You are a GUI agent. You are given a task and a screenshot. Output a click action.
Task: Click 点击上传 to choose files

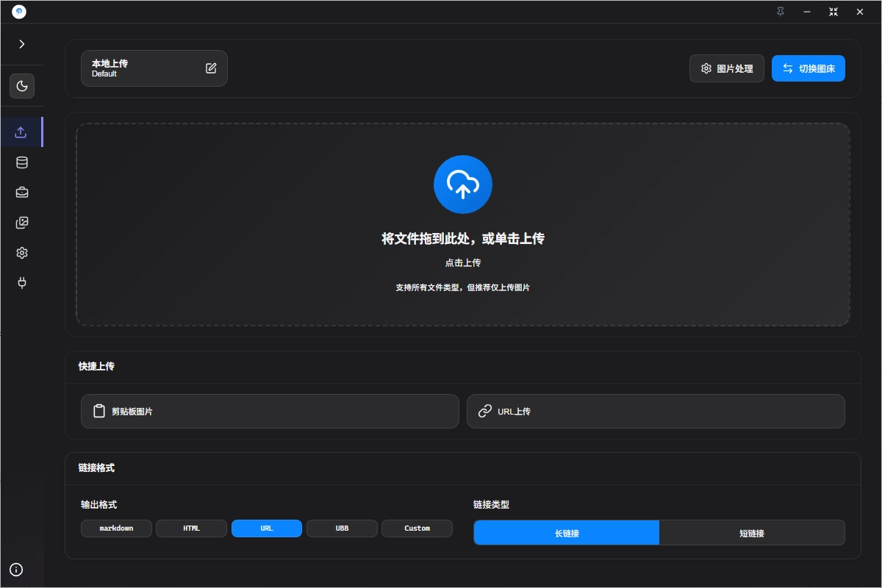point(462,262)
